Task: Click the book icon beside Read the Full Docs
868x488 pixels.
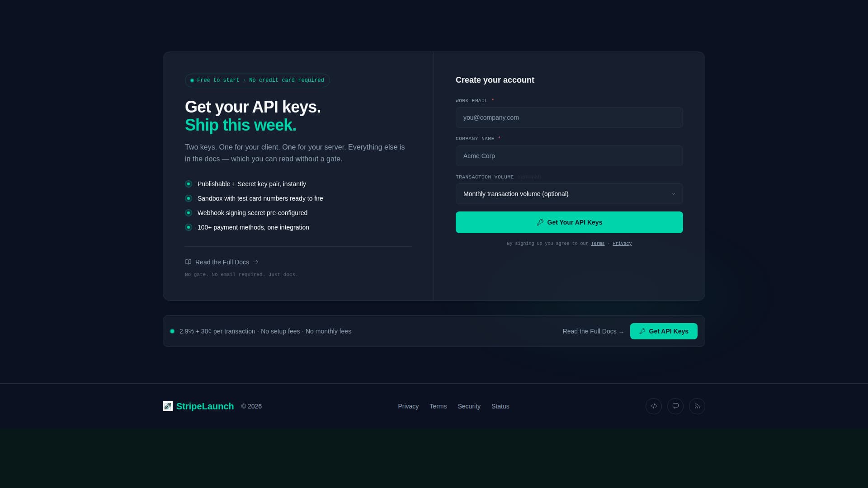Action: pyautogui.click(x=188, y=262)
